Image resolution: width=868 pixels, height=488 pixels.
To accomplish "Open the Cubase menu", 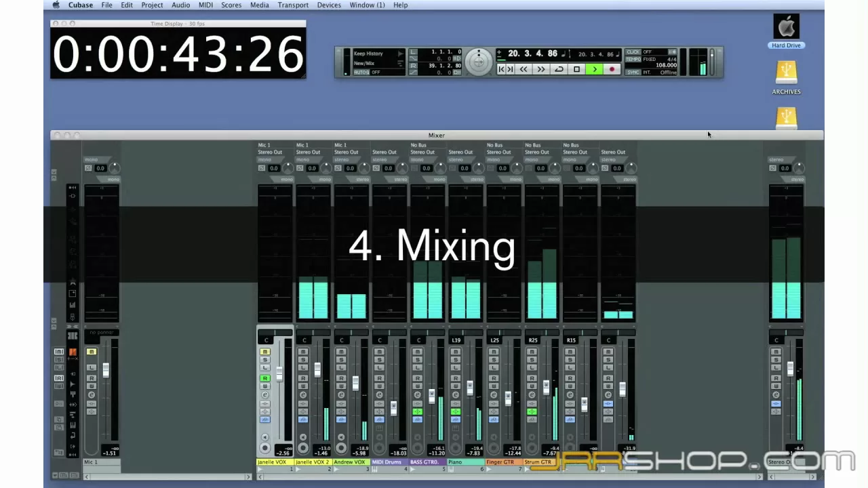I will click(x=81, y=5).
